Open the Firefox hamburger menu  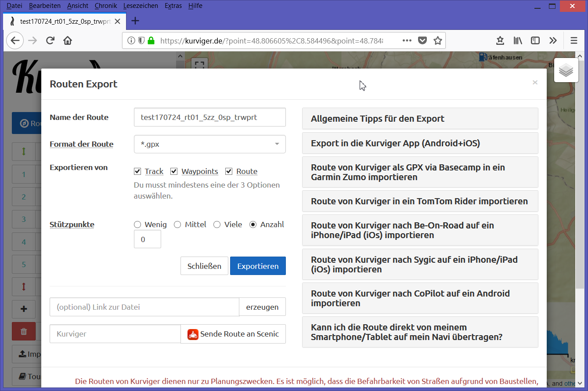coord(574,41)
